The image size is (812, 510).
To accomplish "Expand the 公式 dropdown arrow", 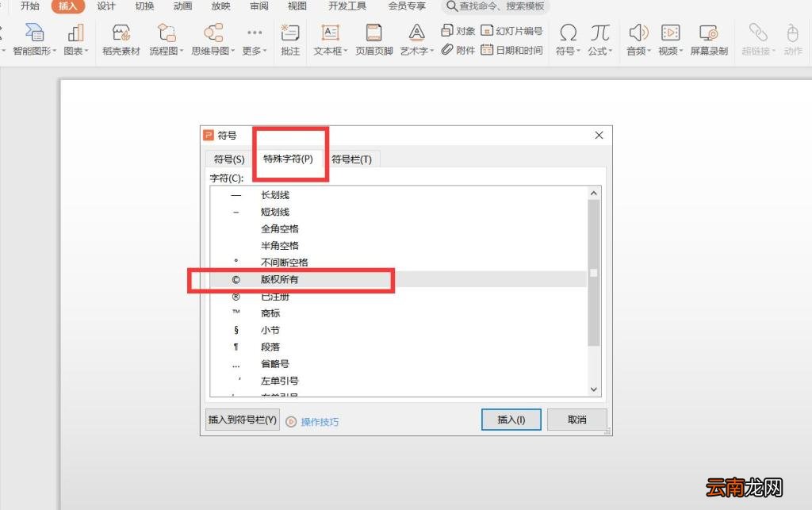I will click(x=611, y=51).
